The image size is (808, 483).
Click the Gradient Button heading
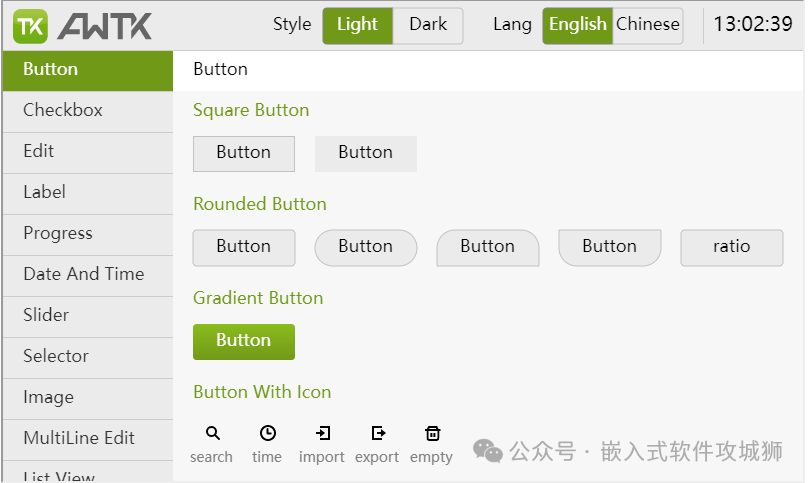[x=258, y=298]
